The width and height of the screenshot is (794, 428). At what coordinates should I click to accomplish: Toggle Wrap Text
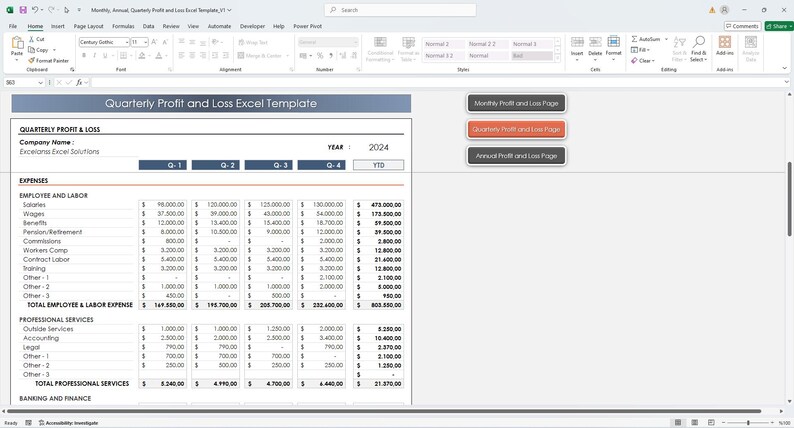[253, 43]
